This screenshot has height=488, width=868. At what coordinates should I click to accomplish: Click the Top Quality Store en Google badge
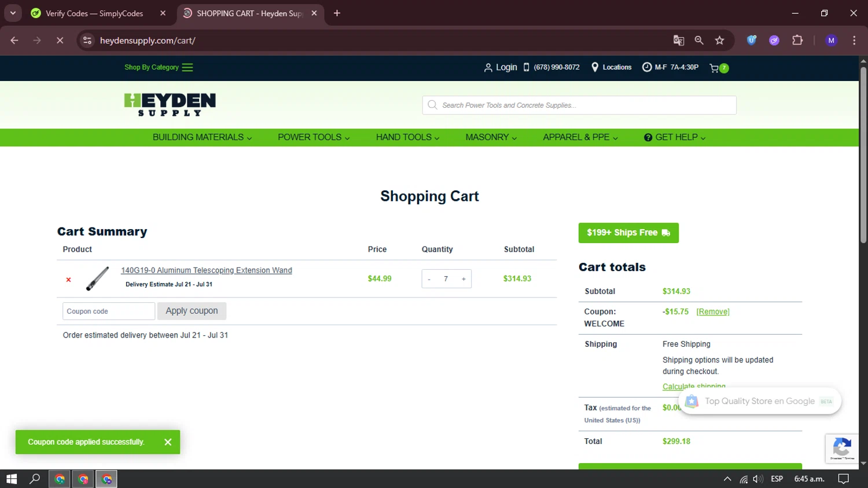coord(760,401)
